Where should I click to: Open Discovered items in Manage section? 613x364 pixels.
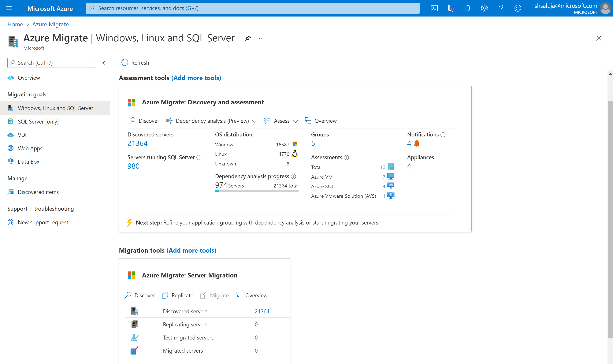click(x=38, y=192)
